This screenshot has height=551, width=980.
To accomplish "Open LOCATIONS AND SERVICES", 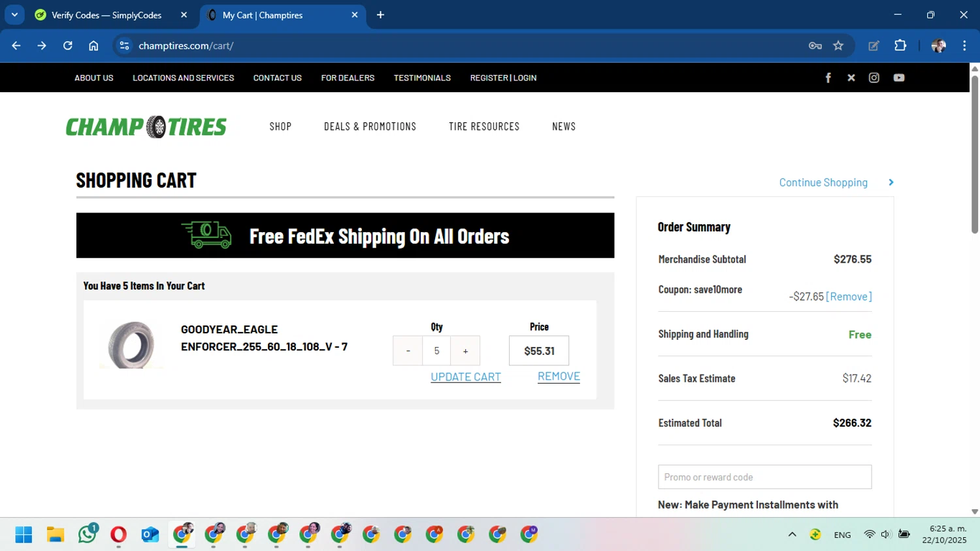I will [x=184, y=78].
